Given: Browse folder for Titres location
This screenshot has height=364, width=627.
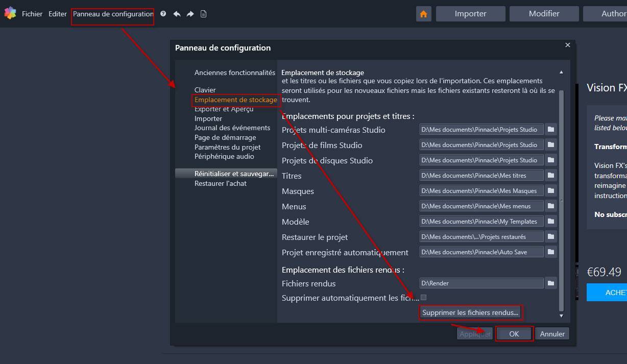Looking at the screenshot, I should tap(551, 176).
